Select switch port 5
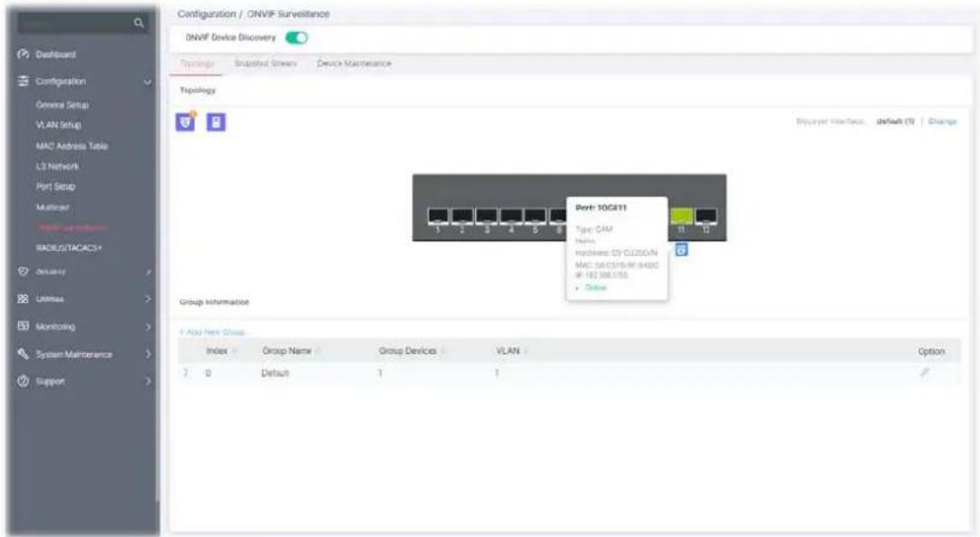980x537 pixels. coord(535,216)
